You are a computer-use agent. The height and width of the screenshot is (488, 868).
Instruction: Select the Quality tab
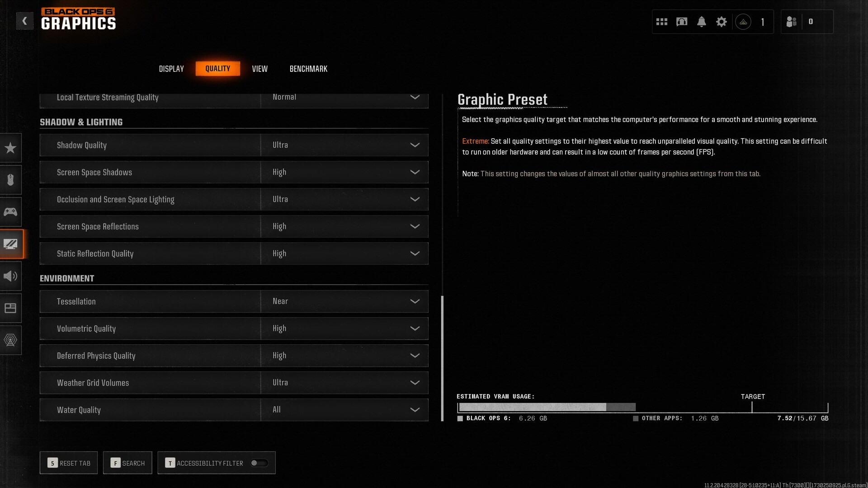217,69
